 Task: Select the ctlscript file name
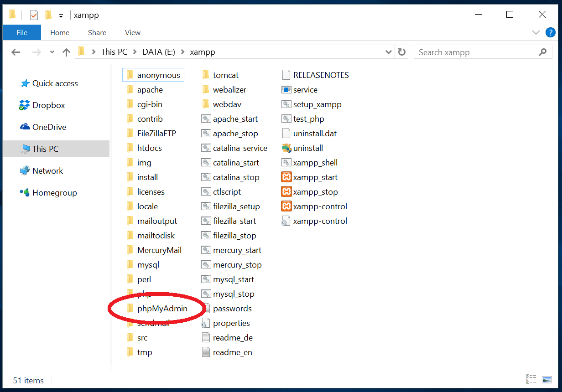pyautogui.click(x=227, y=192)
